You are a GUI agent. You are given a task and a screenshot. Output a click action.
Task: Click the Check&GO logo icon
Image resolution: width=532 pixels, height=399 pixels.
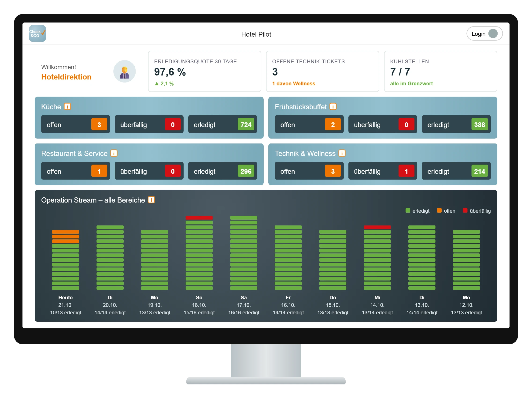pos(37,34)
